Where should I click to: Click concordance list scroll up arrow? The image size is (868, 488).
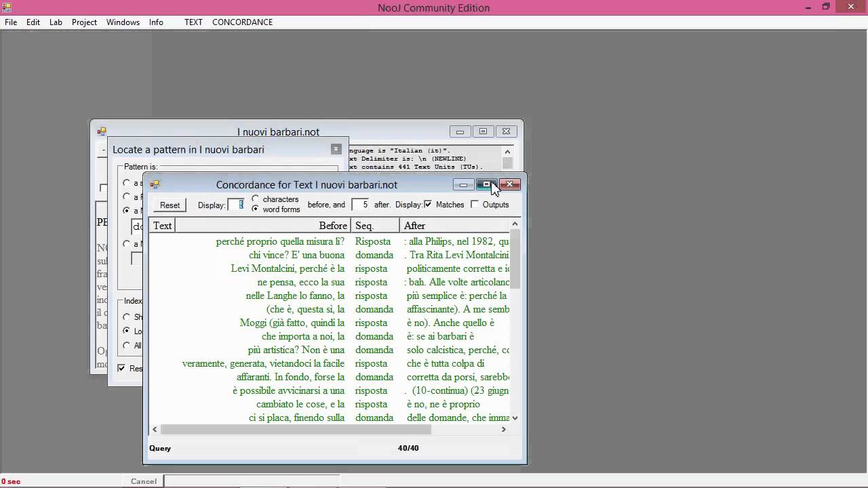[x=515, y=224]
